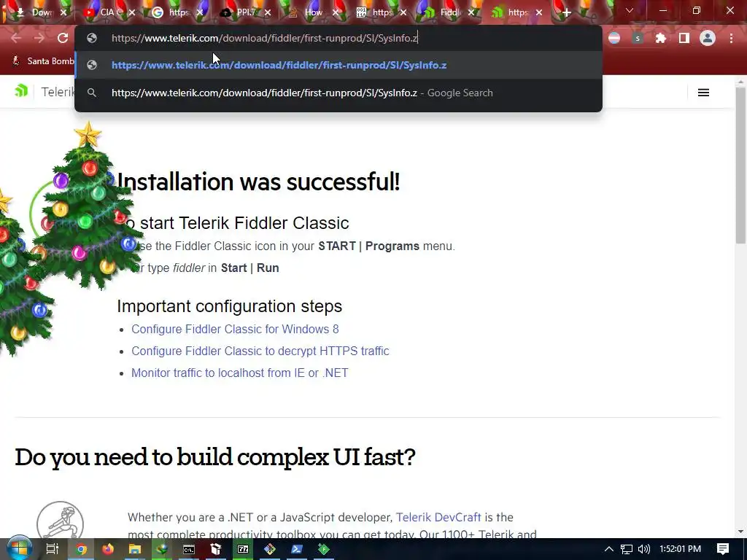Close the active Telerik 'https' tab
The height and width of the screenshot is (560, 747).
tap(539, 12)
